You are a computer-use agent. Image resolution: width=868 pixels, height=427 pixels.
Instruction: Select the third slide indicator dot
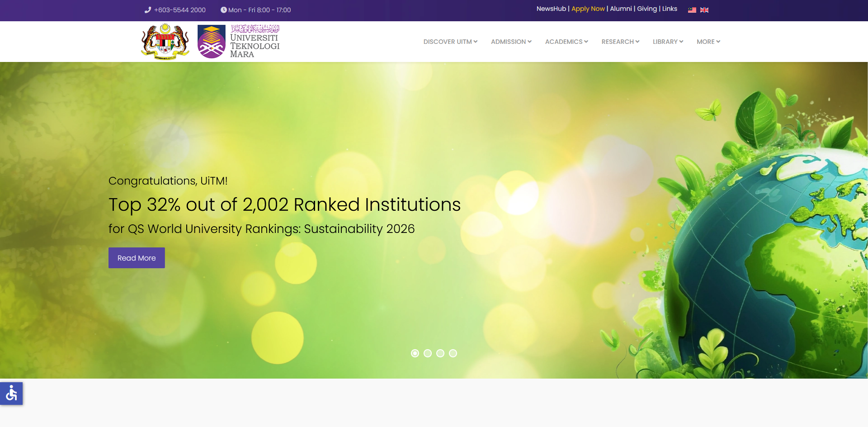click(x=440, y=353)
